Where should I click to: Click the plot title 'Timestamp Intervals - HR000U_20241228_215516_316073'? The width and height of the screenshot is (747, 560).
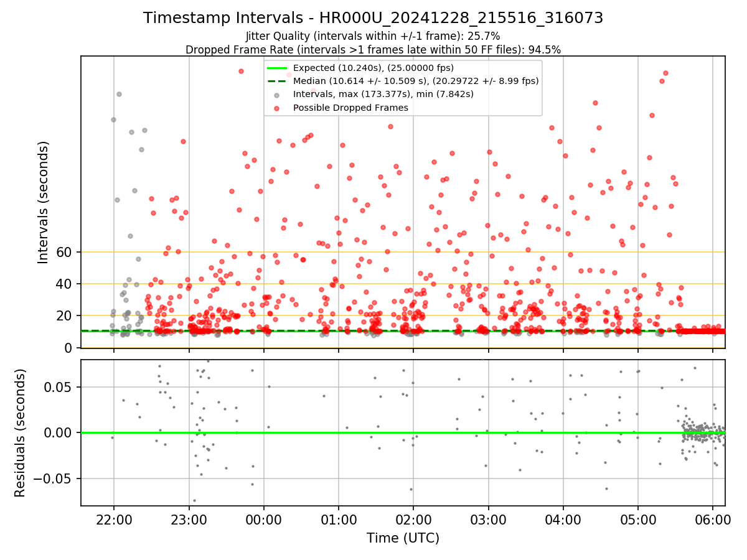pos(374,18)
